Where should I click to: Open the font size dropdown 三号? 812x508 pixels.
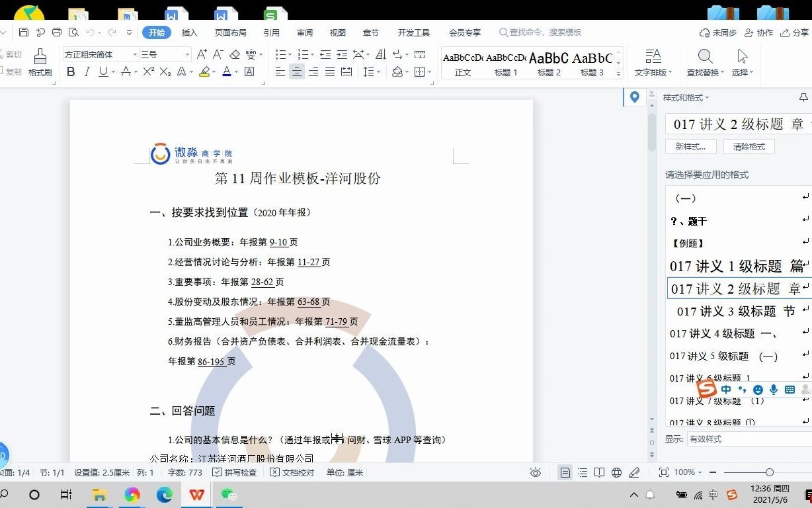[164, 54]
